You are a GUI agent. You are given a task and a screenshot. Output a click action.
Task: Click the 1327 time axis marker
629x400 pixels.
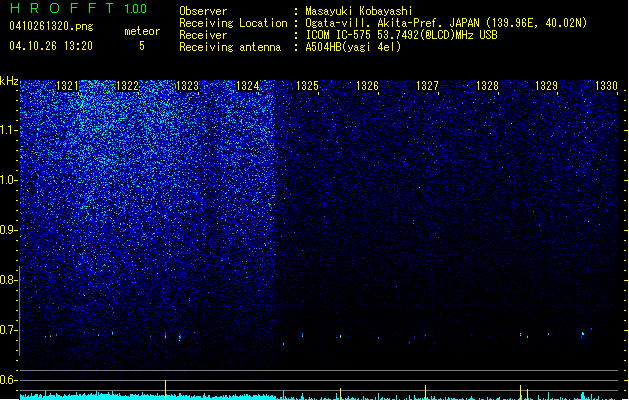coord(427,86)
